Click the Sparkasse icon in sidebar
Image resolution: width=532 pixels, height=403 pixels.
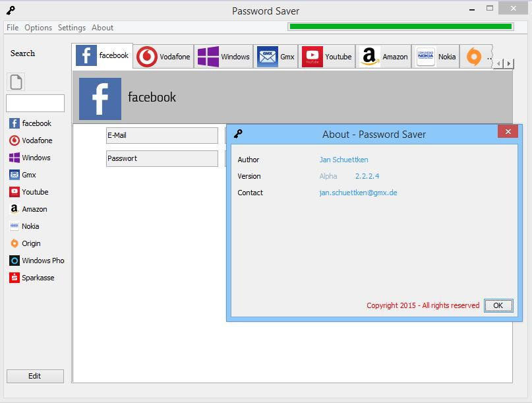(x=15, y=278)
